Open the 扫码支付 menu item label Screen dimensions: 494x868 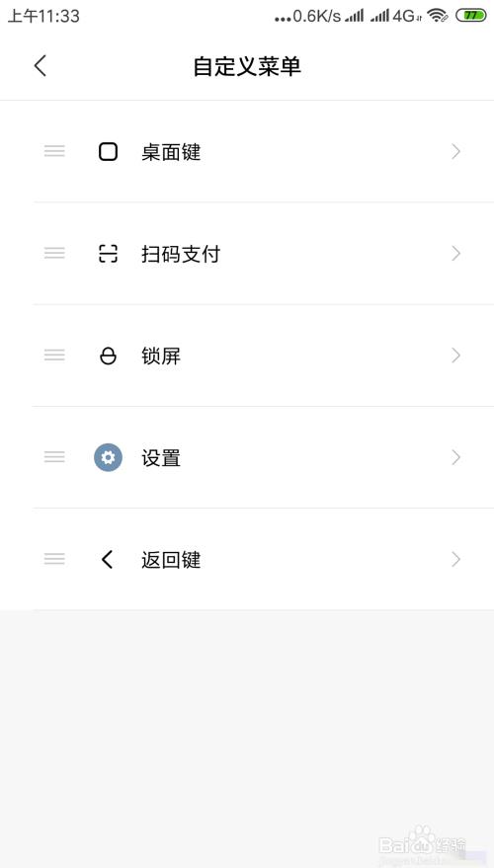pos(181,254)
